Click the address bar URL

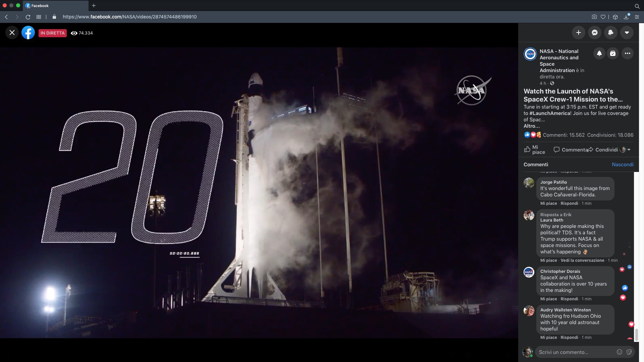coord(129,17)
